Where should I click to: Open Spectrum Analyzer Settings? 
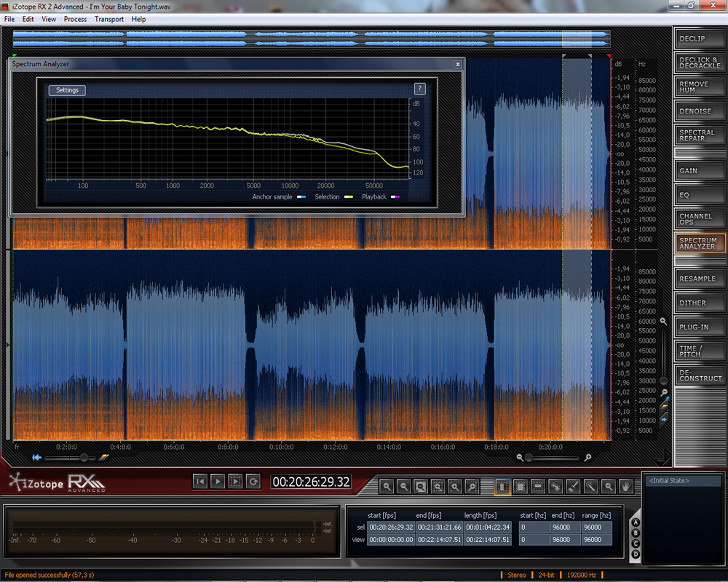(x=67, y=90)
